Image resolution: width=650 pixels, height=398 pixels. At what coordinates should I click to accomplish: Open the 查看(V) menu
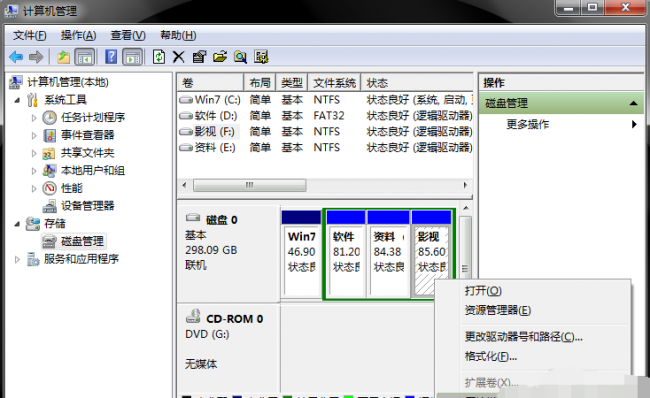128,36
